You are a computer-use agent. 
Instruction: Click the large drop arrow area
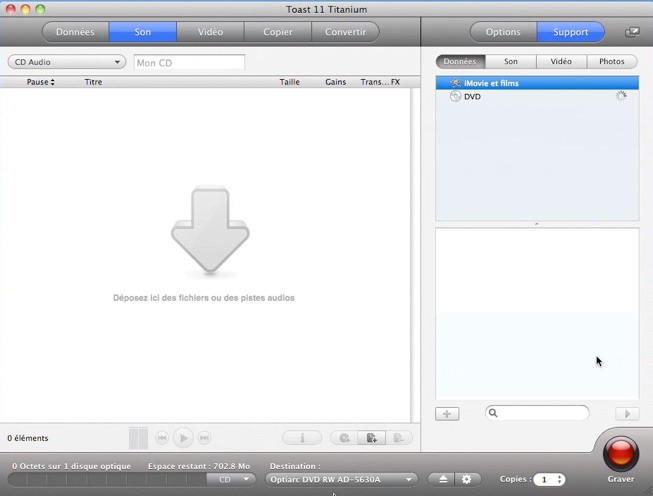pyautogui.click(x=210, y=229)
